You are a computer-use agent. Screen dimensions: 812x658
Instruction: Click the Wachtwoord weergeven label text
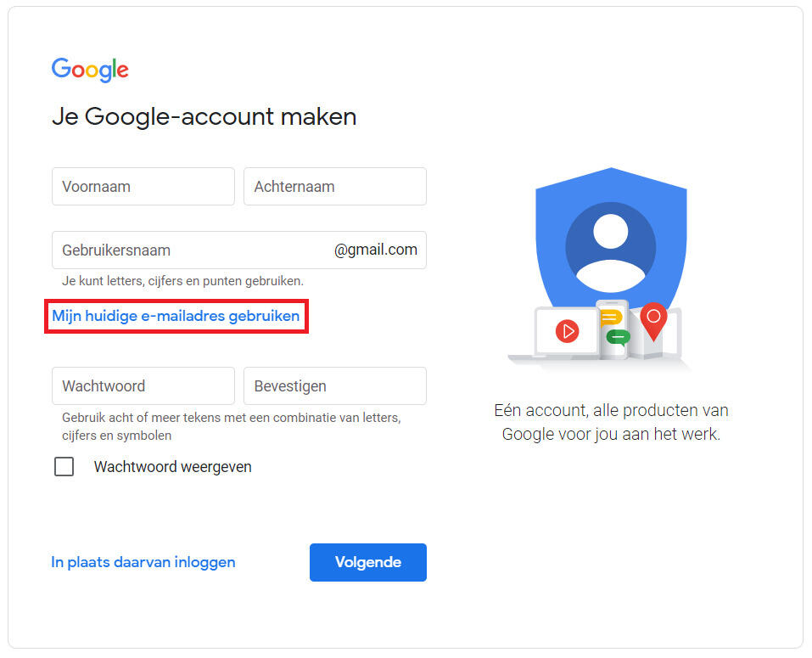(x=173, y=467)
